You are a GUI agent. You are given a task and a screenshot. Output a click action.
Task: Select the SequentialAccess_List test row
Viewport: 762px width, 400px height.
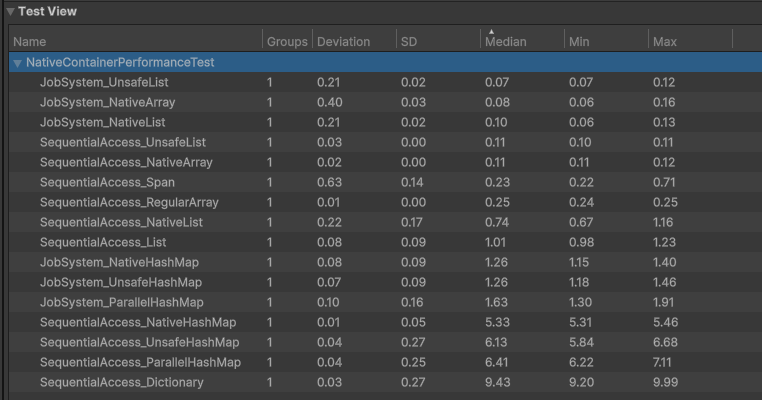pyautogui.click(x=385, y=242)
